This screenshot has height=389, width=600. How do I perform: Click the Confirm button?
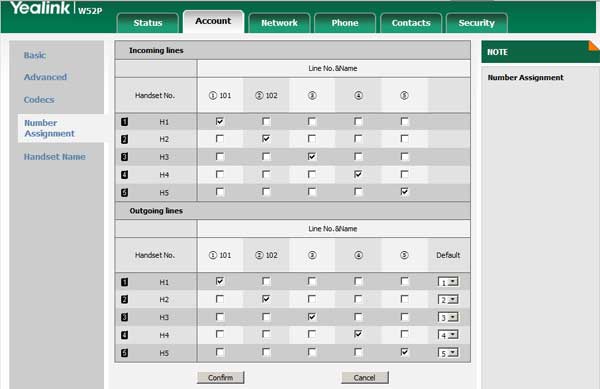[220, 378]
